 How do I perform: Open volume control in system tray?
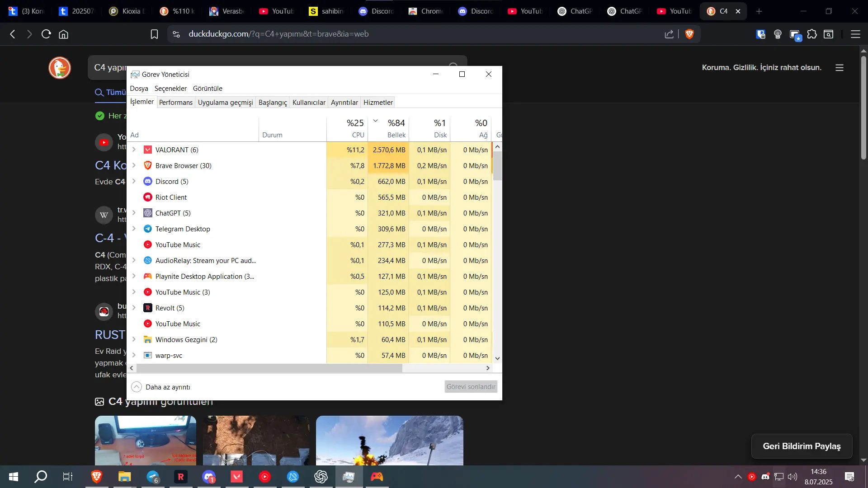[x=793, y=477]
